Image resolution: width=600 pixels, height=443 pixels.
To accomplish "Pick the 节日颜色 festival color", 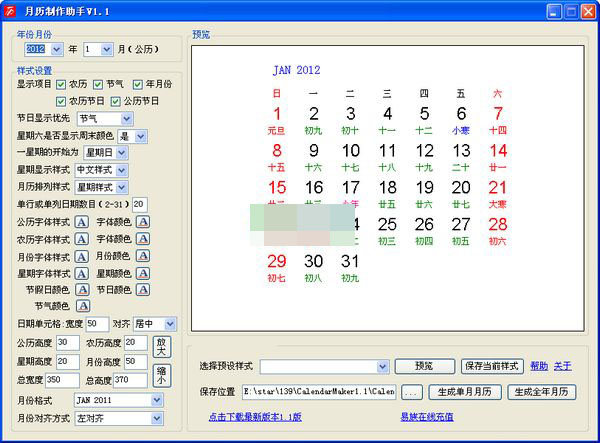I will (143, 290).
